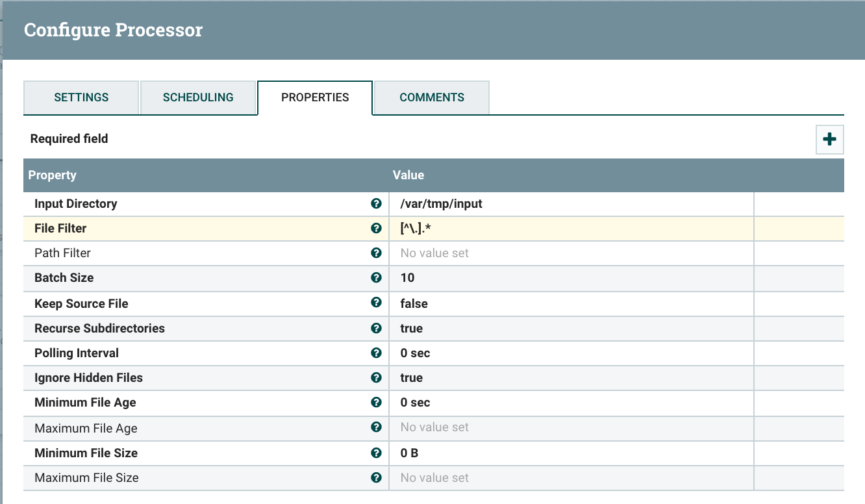Viewport: 865px width, 504px height.
Task: Switch to the Settings tab
Action: pos(81,97)
